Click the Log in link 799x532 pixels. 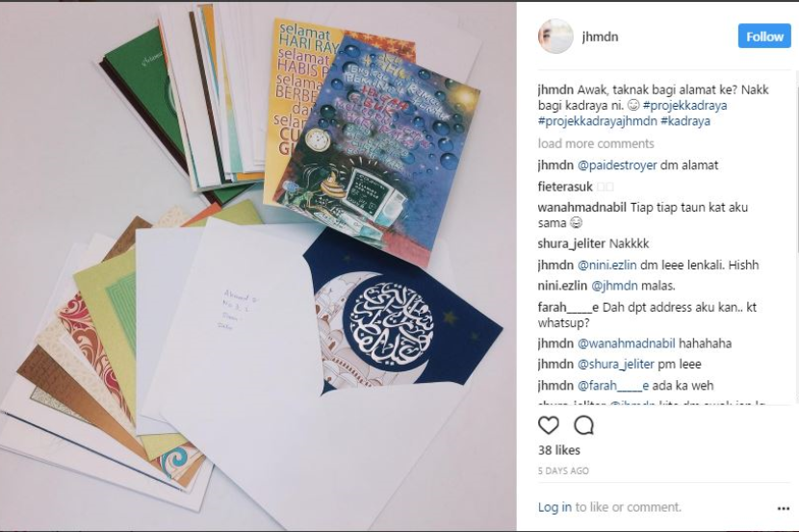554,507
